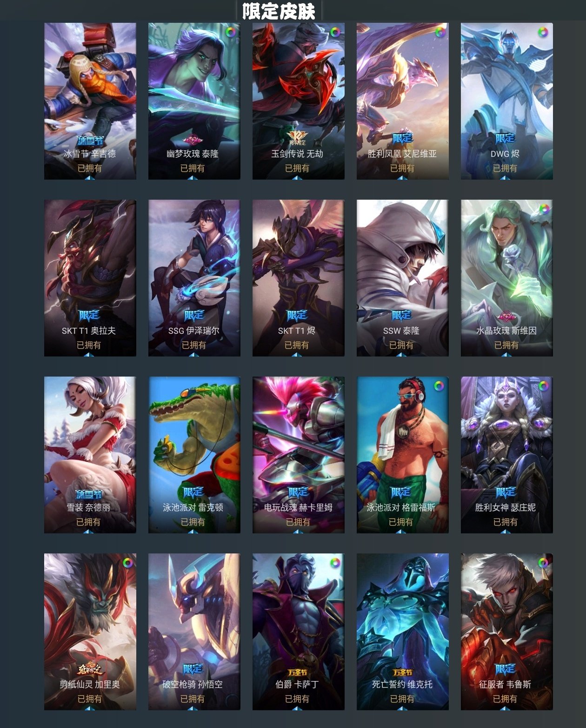Click chroma wheel on 胜利凤凰 艾尼维亚 card

(x=440, y=32)
